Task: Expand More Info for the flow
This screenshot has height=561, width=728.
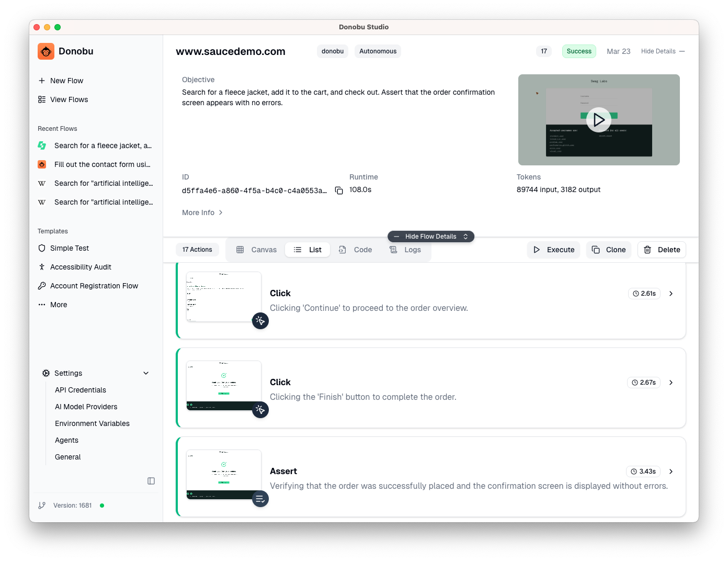Action: [202, 212]
